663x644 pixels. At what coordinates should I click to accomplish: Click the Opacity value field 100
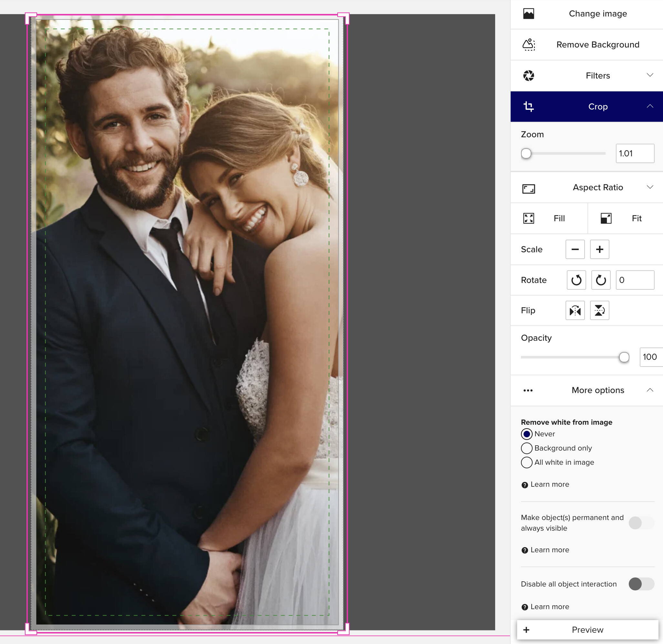[x=651, y=357]
